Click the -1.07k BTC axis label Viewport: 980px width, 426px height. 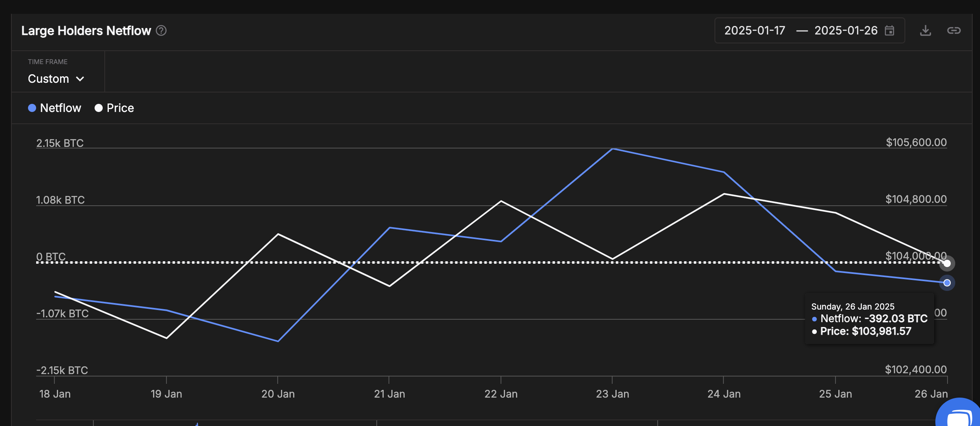[62, 314]
